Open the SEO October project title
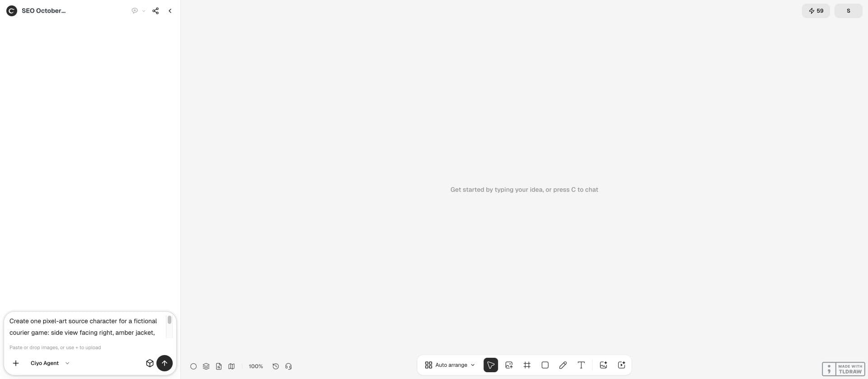The height and width of the screenshot is (379, 868). click(43, 11)
